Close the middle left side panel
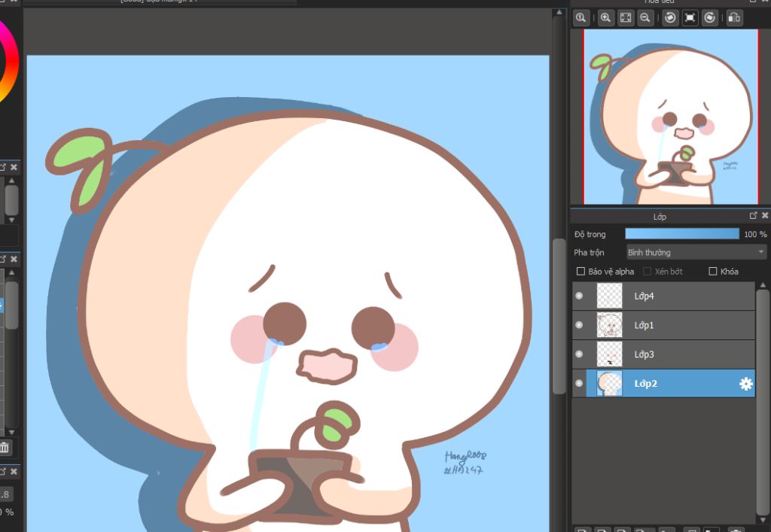The image size is (771, 532). tap(14, 259)
